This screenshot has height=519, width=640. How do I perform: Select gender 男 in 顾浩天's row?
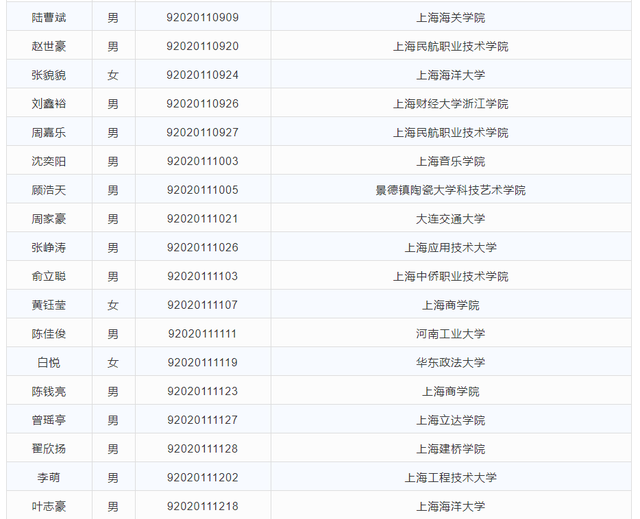pos(113,190)
